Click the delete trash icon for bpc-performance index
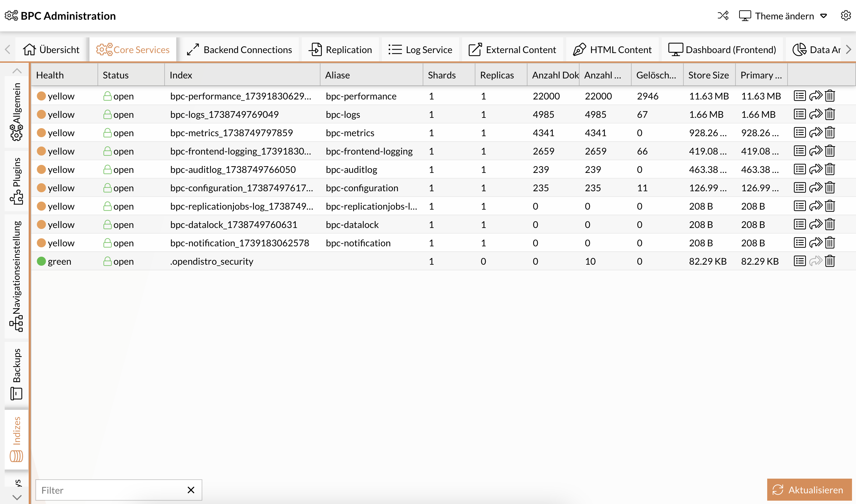The image size is (856, 504). tap(830, 96)
